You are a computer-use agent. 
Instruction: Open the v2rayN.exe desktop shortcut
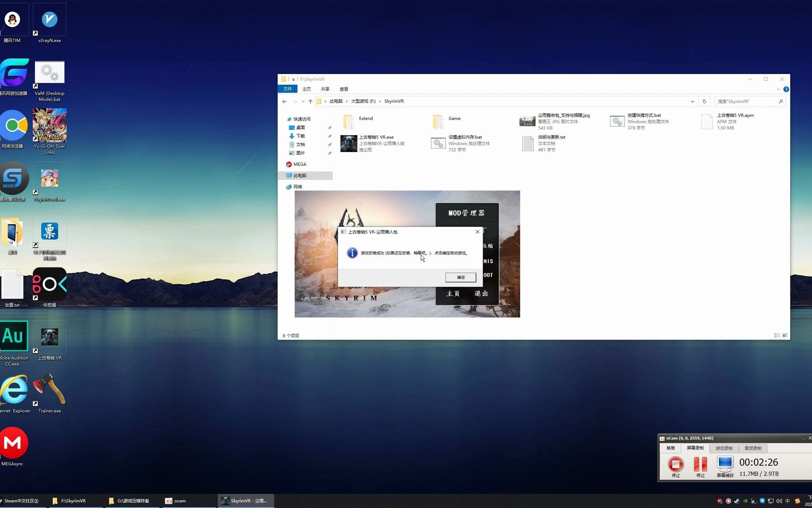(50, 23)
